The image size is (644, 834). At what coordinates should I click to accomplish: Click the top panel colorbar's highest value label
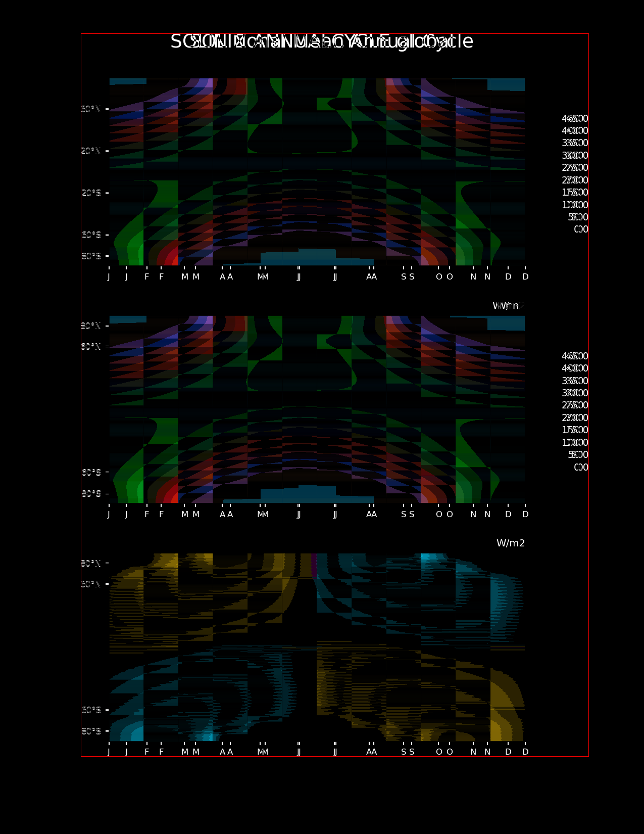575,119
